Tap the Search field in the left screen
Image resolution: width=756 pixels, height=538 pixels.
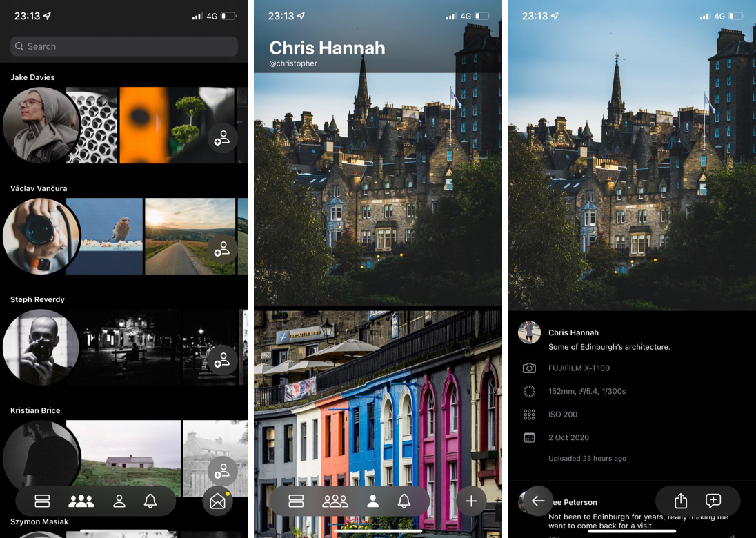click(x=124, y=46)
